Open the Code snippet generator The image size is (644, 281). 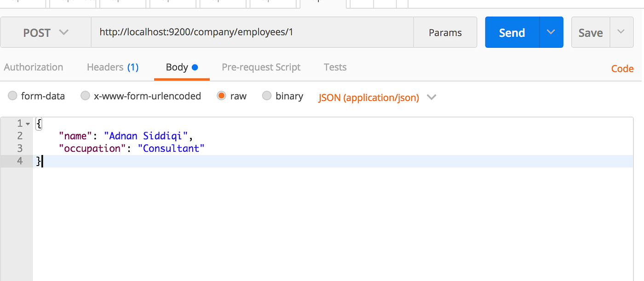[622, 69]
